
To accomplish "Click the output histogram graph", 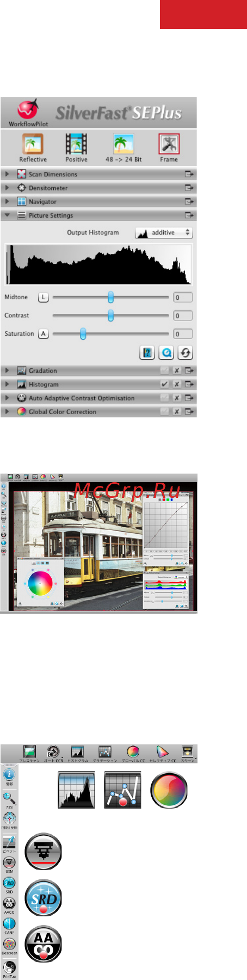I will [x=98, y=264].
